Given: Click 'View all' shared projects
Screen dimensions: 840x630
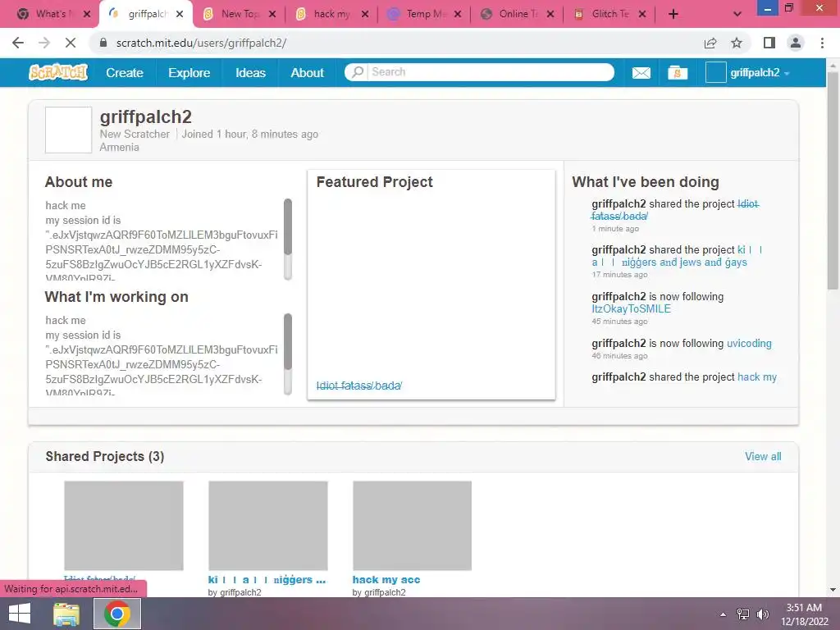Looking at the screenshot, I should [x=763, y=456].
